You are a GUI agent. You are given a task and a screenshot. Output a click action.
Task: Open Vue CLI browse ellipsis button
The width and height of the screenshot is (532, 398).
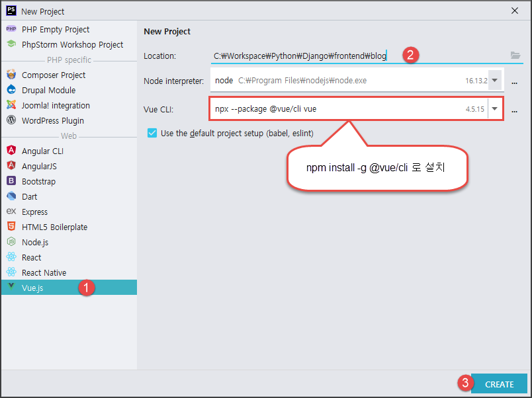coord(515,111)
